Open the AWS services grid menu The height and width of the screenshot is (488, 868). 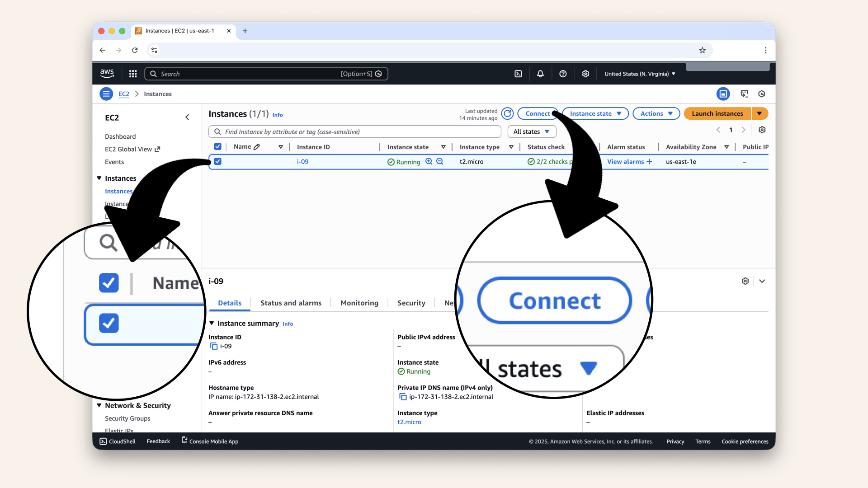pyautogui.click(x=132, y=74)
